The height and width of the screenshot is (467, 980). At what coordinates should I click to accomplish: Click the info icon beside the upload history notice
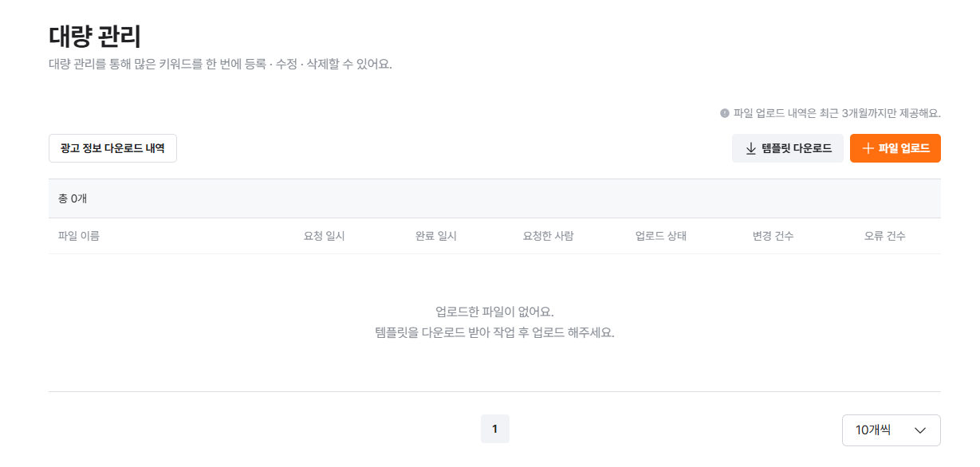pos(725,113)
